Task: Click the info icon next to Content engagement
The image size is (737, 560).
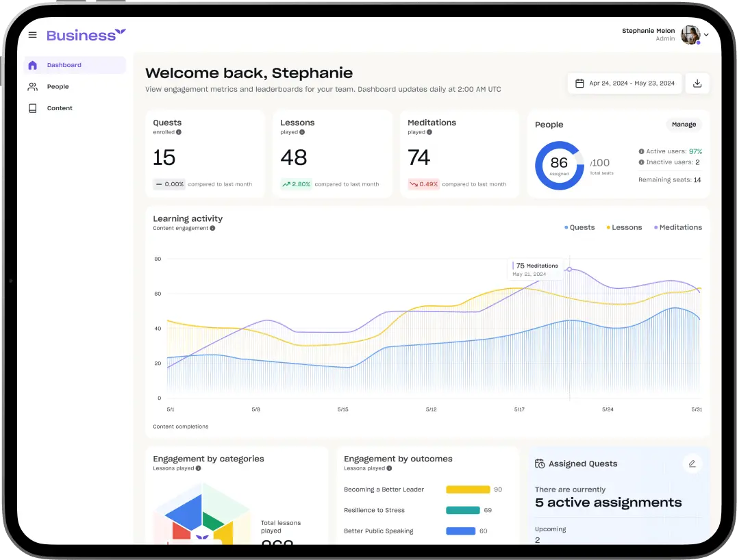Action: tap(212, 228)
